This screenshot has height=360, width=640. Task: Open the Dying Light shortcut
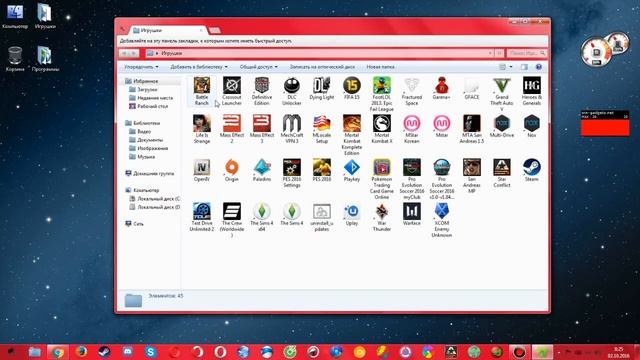tap(322, 88)
